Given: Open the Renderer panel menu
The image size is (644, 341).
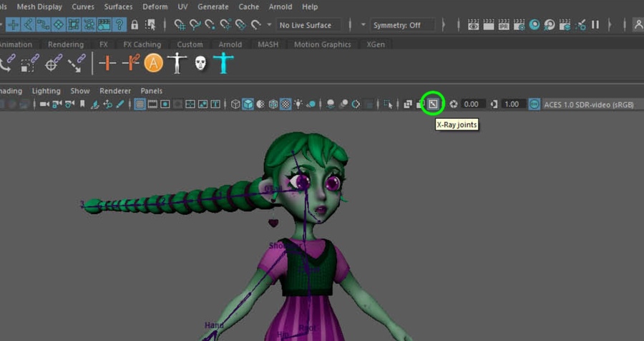Looking at the screenshot, I should (114, 91).
